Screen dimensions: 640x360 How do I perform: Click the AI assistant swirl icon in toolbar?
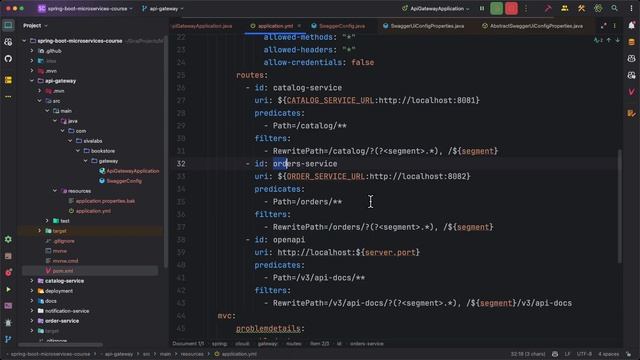[x=598, y=9]
